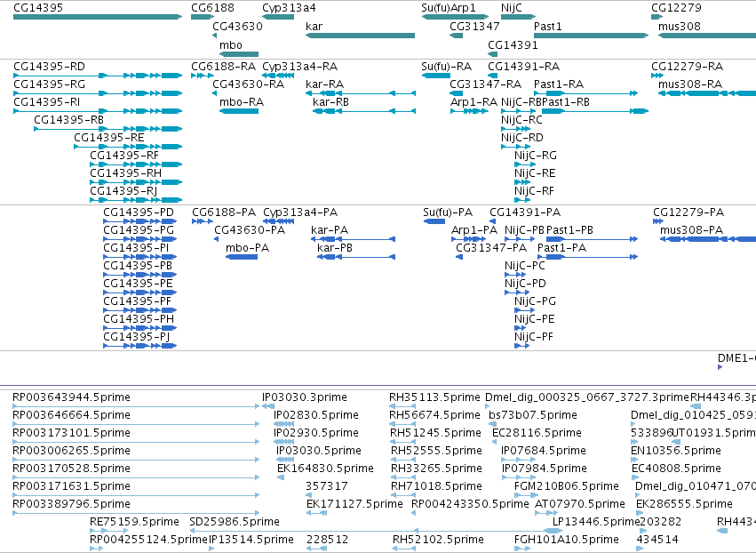Click the NijC-RF transcript
This screenshot has height=553, width=756.
pyautogui.click(x=522, y=200)
